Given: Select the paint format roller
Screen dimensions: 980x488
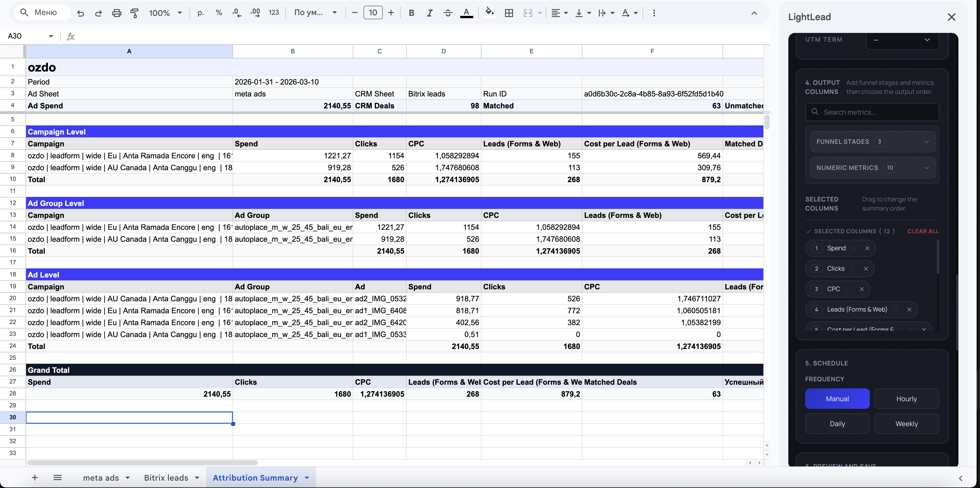Looking at the screenshot, I should click(x=134, y=13).
